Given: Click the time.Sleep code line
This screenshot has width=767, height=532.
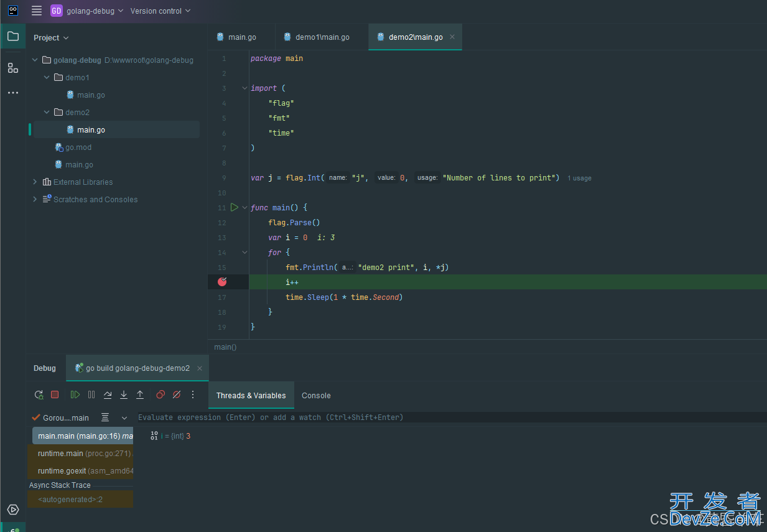Looking at the screenshot, I should coord(344,297).
